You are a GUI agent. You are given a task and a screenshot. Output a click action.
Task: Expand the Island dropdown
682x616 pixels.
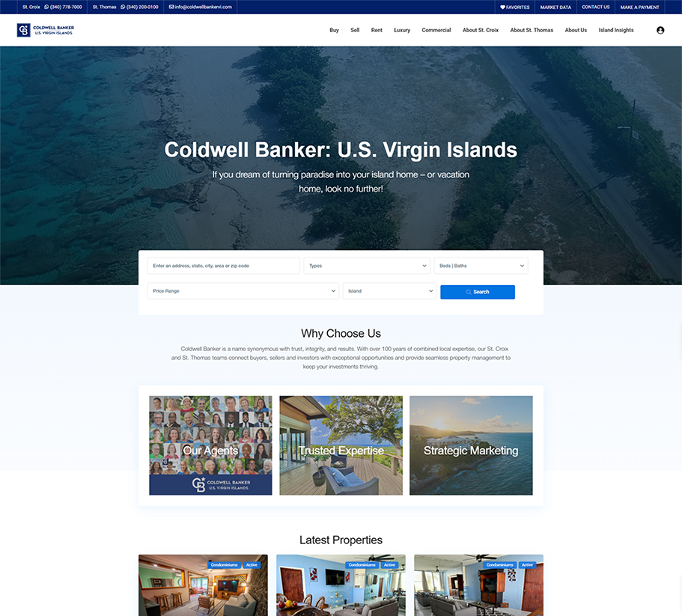(x=389, y=291)
